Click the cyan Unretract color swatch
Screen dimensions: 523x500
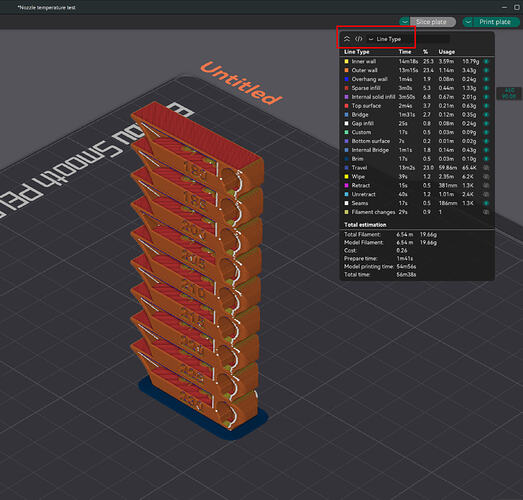346,194
